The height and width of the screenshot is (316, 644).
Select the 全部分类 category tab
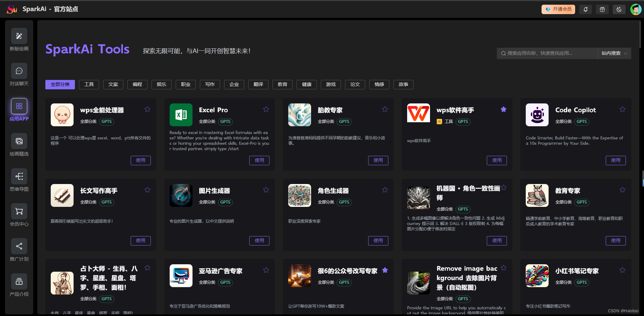[60, 85]
